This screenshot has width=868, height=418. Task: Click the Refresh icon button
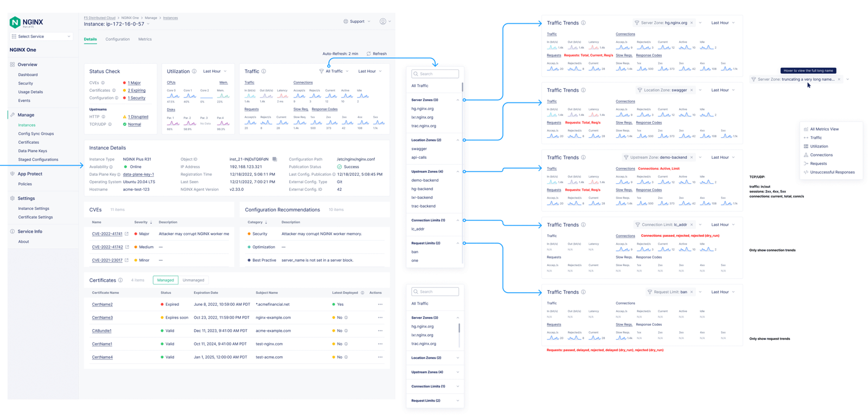(369, 54)
